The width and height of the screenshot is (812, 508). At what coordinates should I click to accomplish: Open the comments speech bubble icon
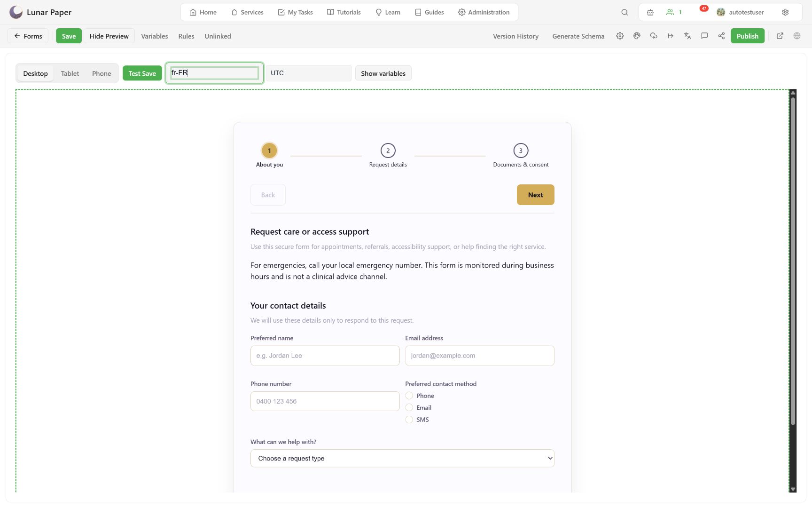coord(704,36)
